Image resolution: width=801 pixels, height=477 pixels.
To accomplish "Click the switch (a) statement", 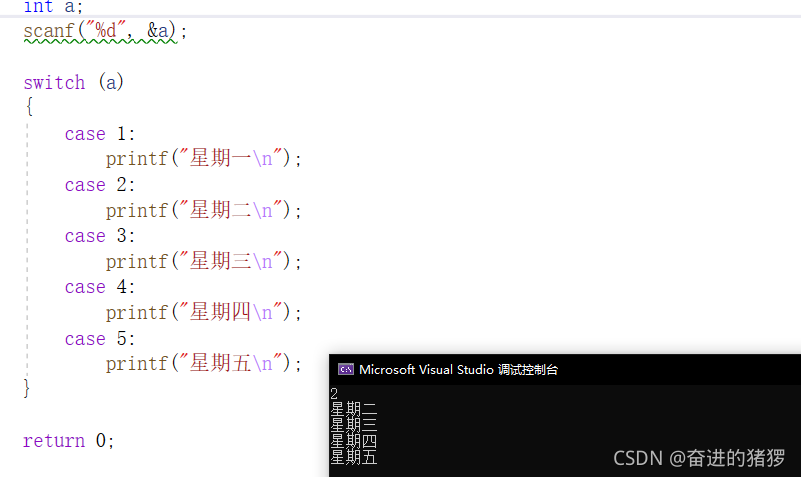I will tap(74, 82).
